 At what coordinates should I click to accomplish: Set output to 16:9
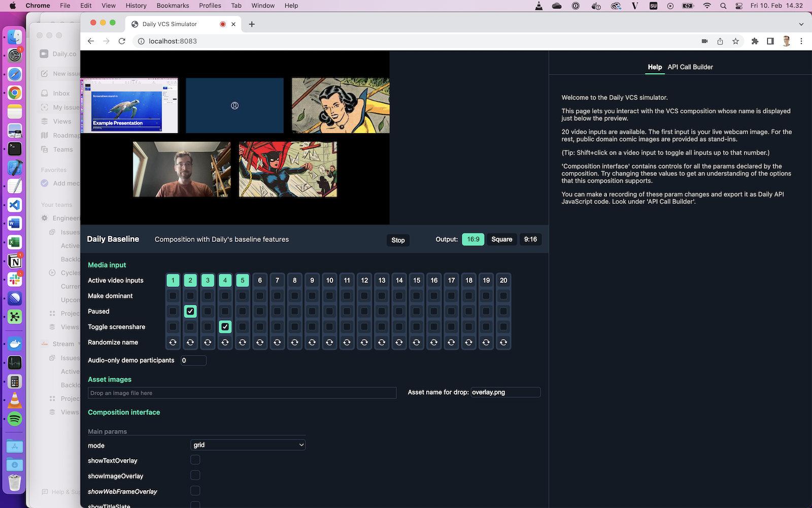click(473, 239)
